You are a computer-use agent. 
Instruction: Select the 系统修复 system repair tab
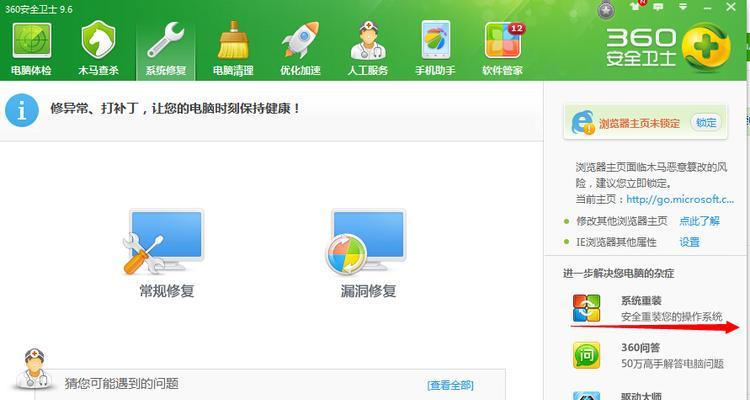point(165,48)
